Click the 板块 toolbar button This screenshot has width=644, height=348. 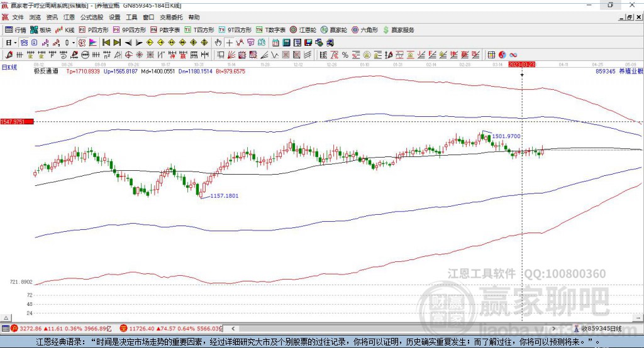click(41, 30)
